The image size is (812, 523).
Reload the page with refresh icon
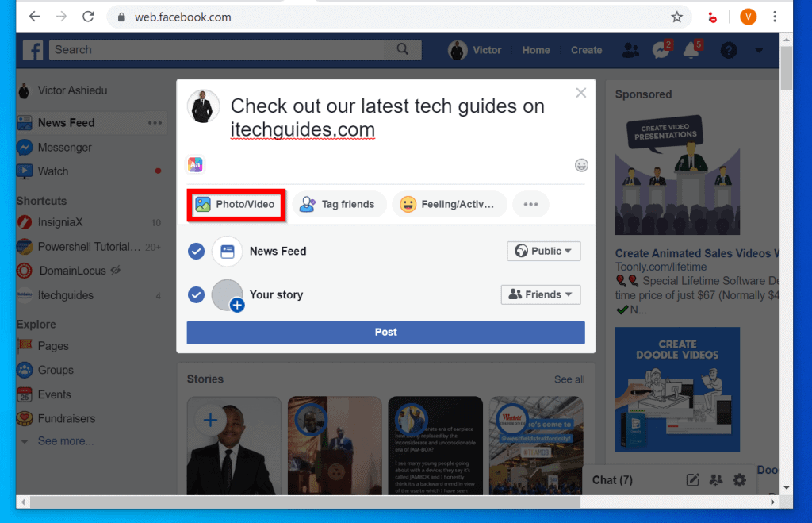[x=89, y=17]
